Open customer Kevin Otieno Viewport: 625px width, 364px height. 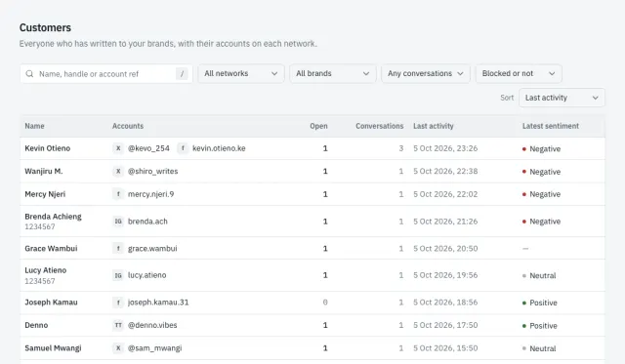coord(48,148)
